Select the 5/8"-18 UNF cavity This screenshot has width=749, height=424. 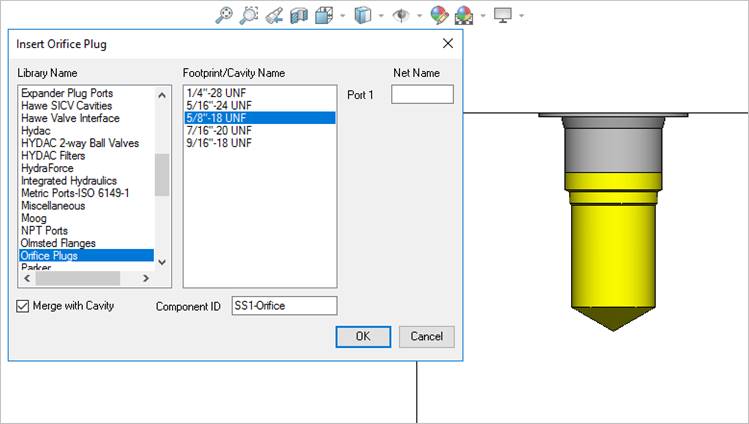(260, 118)
